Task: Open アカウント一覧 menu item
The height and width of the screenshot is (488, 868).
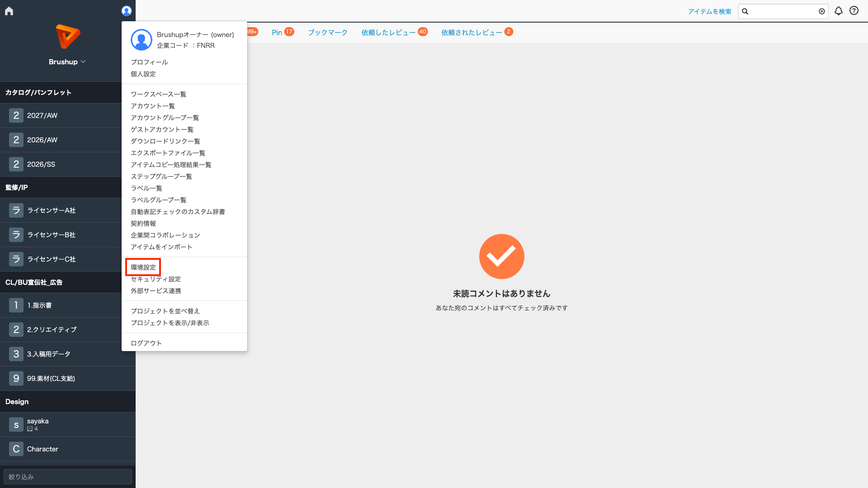Action: tap(153, 106)
